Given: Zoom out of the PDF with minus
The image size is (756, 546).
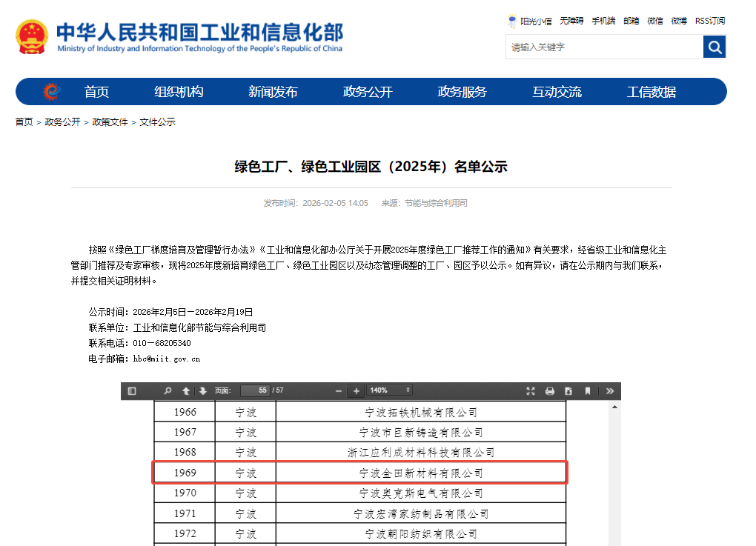Looking at the screenshot, I should pos(339,390).
